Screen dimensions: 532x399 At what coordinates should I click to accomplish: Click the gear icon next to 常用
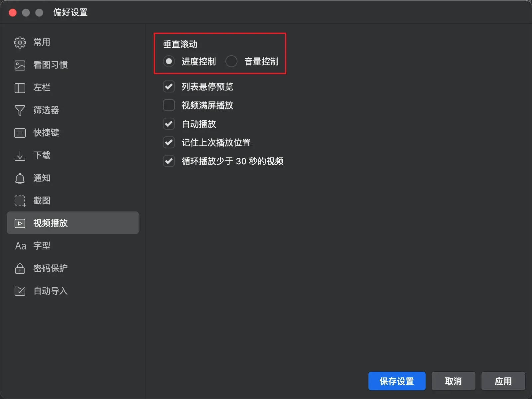coord(20,43)
